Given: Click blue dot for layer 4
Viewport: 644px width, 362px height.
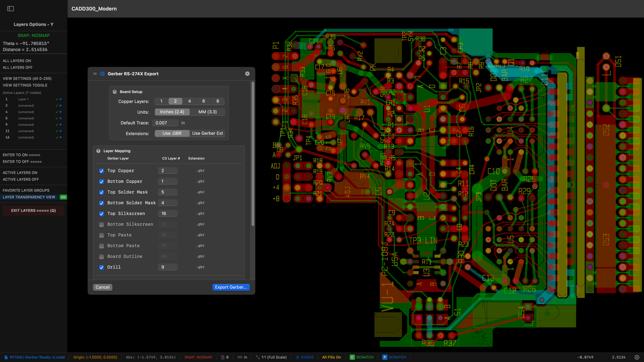Looking at the screenshot, I should point(61,112).
